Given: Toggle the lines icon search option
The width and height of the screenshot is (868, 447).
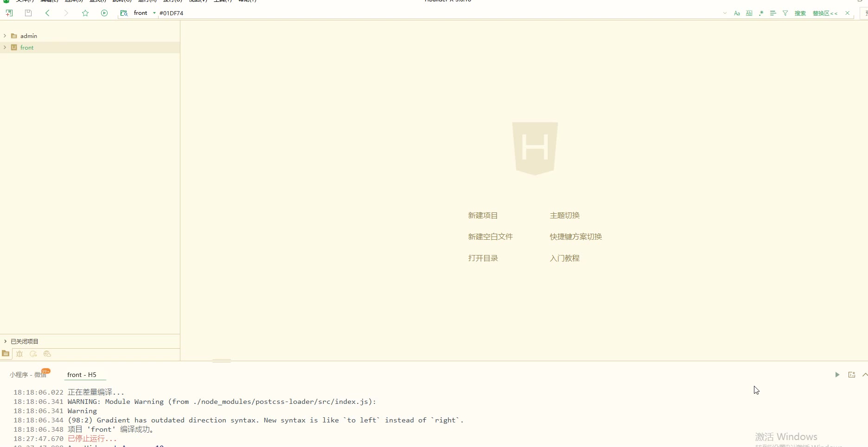Looking at the screenshot, I should tap(773, 13).
